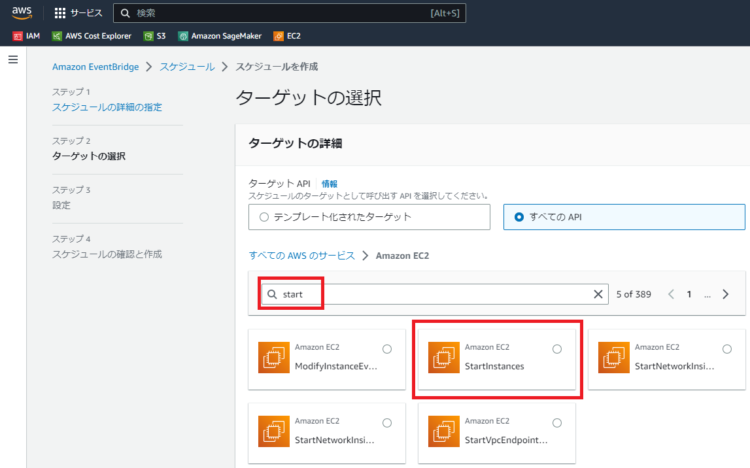Click the StartInstances EC2 icon
Image resolution: width=750 pixels, height=468 pixels.
pos(443,357)
